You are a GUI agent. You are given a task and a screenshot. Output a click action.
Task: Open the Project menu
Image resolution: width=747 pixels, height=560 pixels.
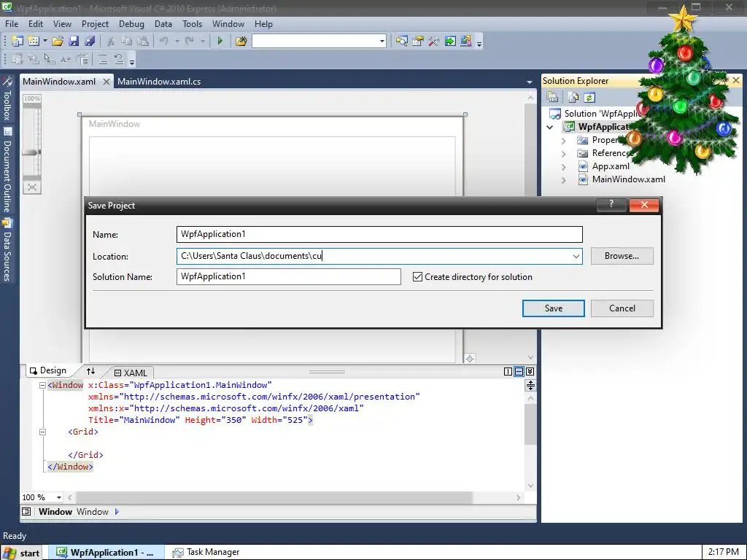[x=95, y=24]
